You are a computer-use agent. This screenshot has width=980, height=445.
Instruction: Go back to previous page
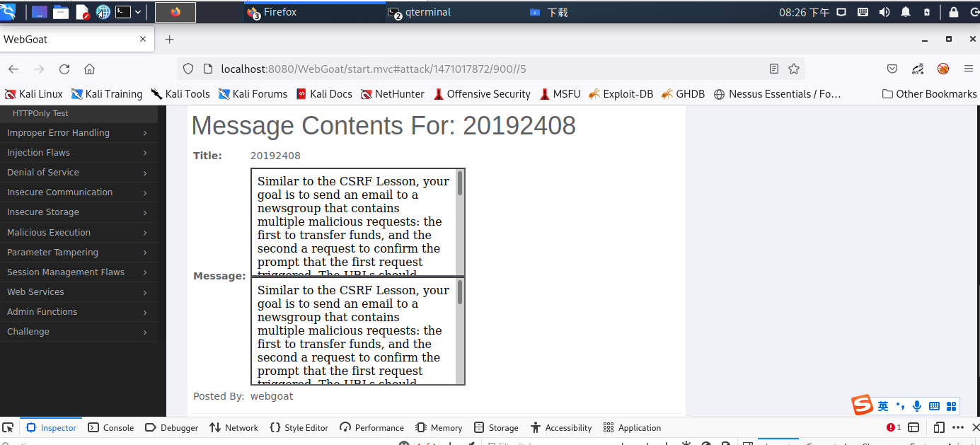(13, 69)
